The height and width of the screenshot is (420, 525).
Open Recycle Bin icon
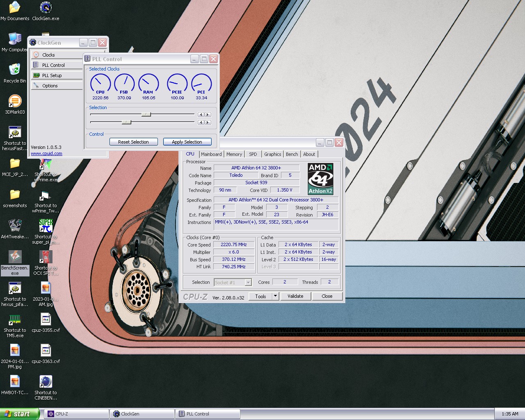pos(15,73)
